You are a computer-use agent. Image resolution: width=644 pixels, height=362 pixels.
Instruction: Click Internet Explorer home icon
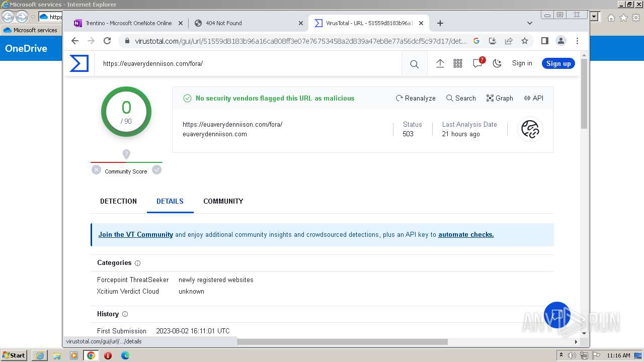611,18
